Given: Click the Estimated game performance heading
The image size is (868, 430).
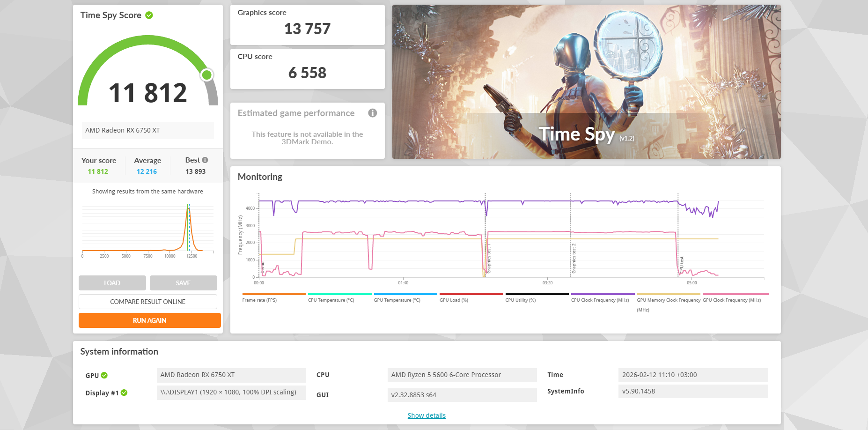Looking at the screenshot, I should (296, 113).
